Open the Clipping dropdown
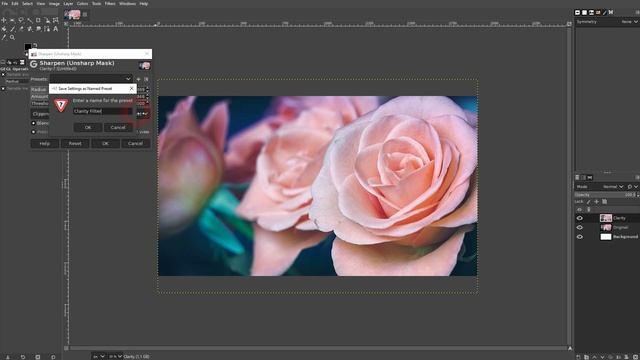The width and height of the screenshot is (640, 360). tap(40, 114)
